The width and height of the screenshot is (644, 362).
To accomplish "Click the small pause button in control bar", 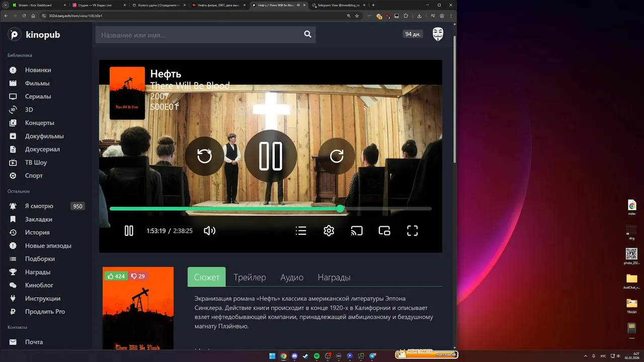I will click(129, 231).
